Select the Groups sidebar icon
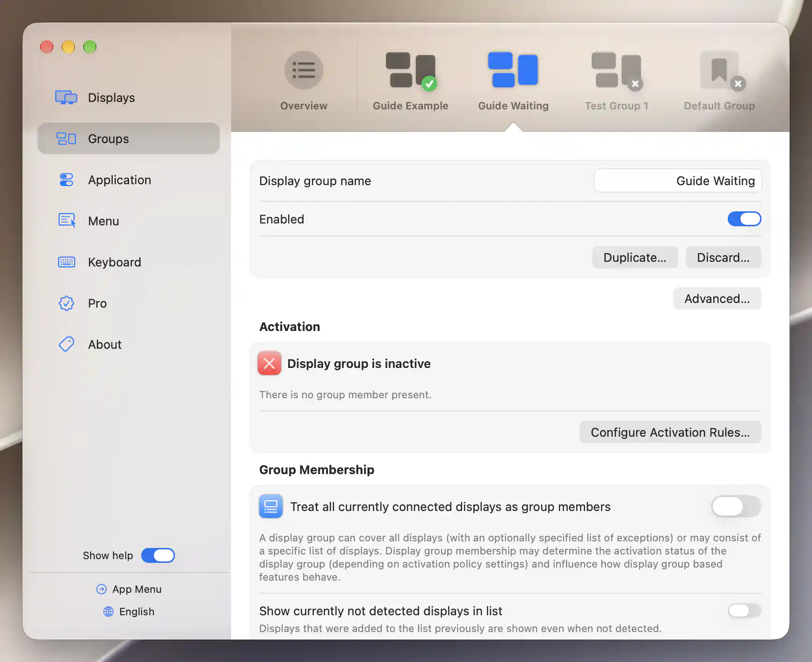The image size is (812, 662). click(66, 139)
